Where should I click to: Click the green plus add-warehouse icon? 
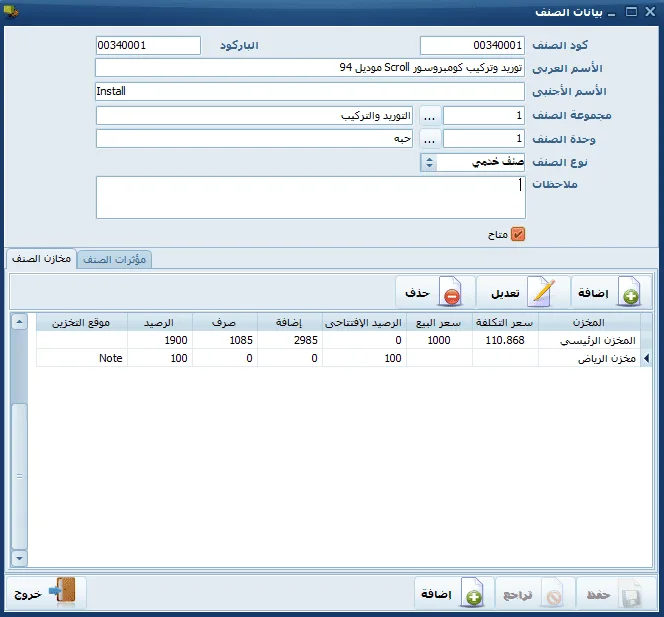pos(629,291)
